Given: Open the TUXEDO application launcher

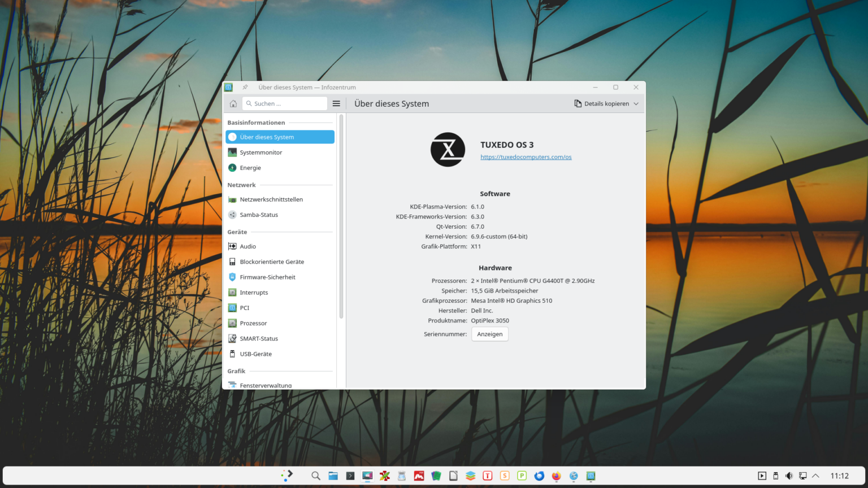Looking at the screenshot, I should pos(287,476).
